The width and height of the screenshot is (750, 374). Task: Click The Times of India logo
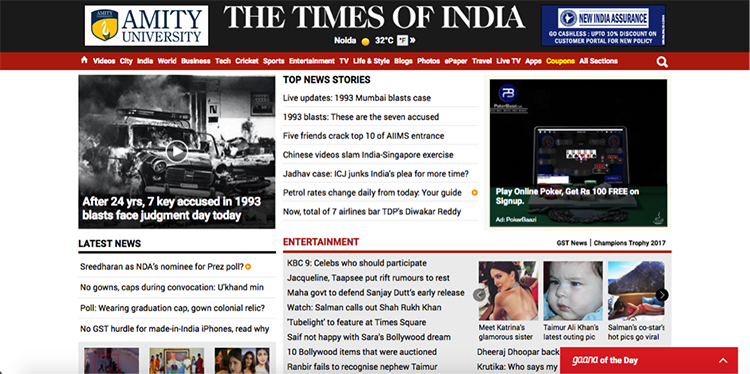click(374, 18)
